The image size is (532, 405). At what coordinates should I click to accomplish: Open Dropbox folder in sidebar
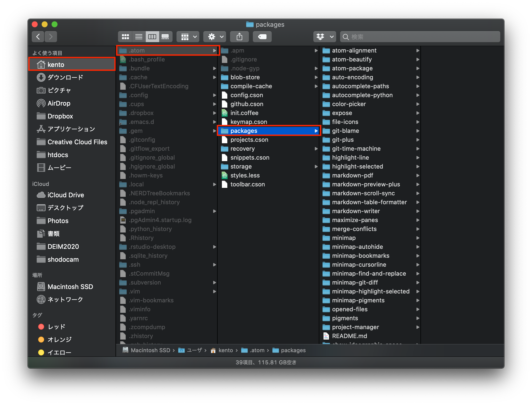[x=72, y=116]
